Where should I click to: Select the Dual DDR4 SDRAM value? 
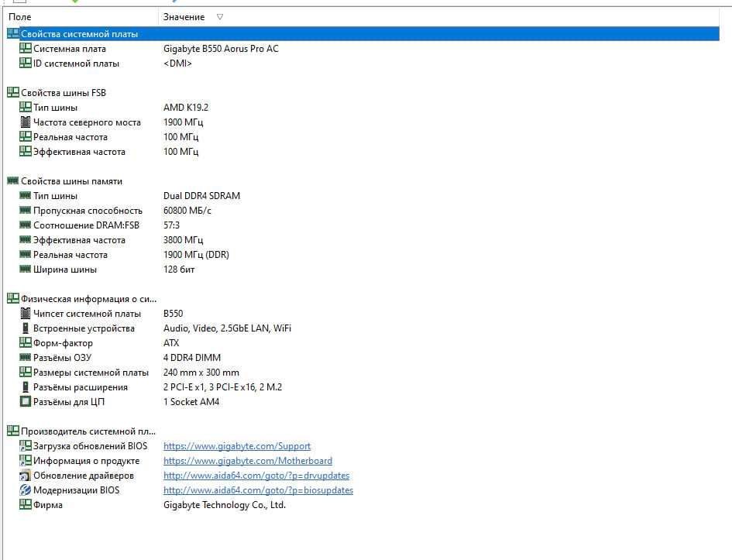pyautogui.click(x=201, y=195)
